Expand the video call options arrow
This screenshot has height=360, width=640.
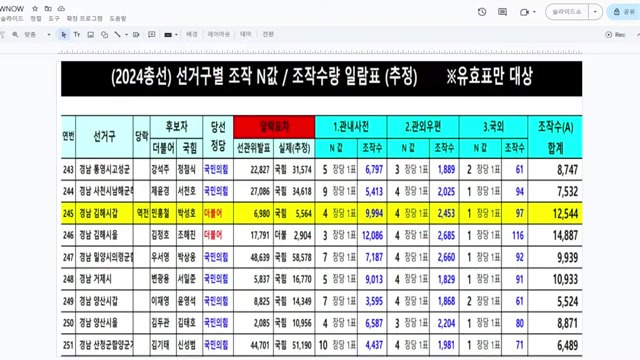(534, 12)
